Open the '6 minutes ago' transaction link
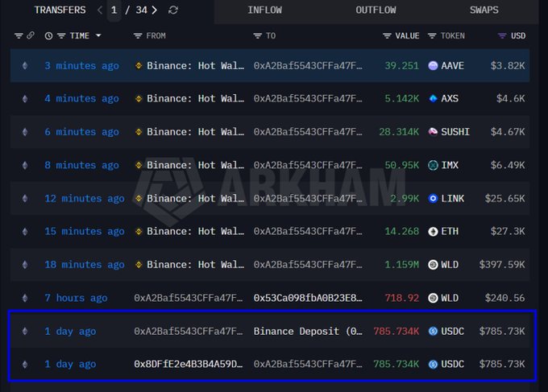The image size is (548, 392). tap(81, 132)
